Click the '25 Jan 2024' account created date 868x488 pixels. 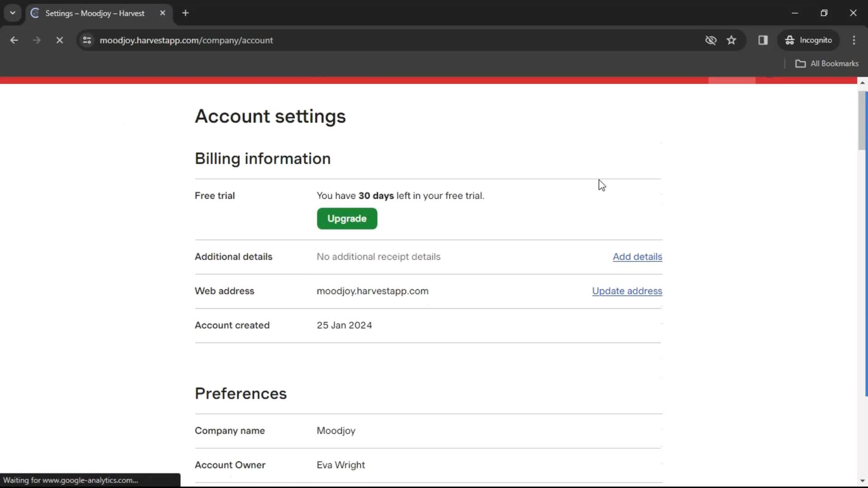(344, 325)
